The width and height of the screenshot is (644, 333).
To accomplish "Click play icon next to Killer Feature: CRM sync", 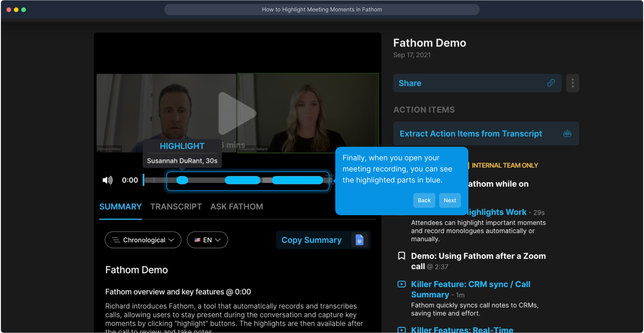I will (x=401, y=284).
